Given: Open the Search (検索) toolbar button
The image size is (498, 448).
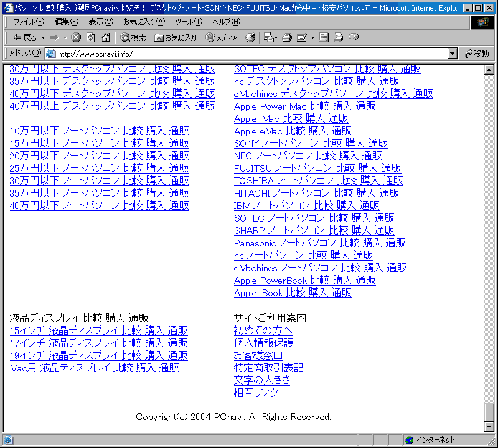Looking at the screenshot, I should tap(133, 38).
